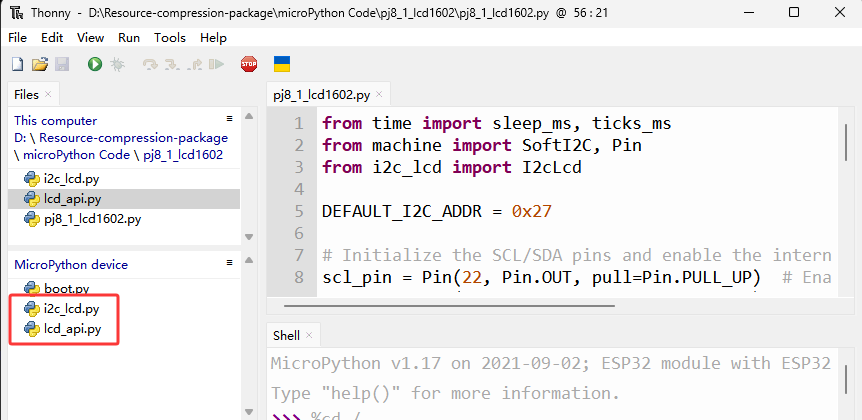
Task: Select the Shell tab
Action: (286, 335)
